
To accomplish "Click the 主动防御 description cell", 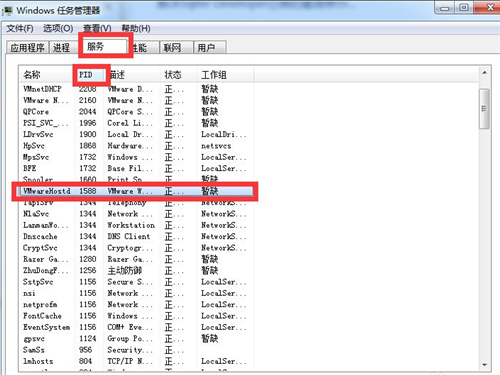I will pos(125,270).
